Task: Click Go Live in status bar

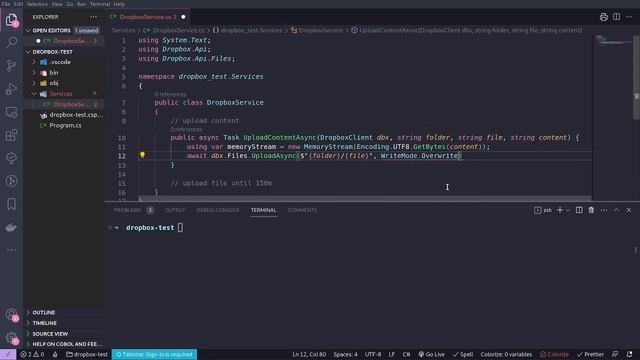Action: pos(431,354)
